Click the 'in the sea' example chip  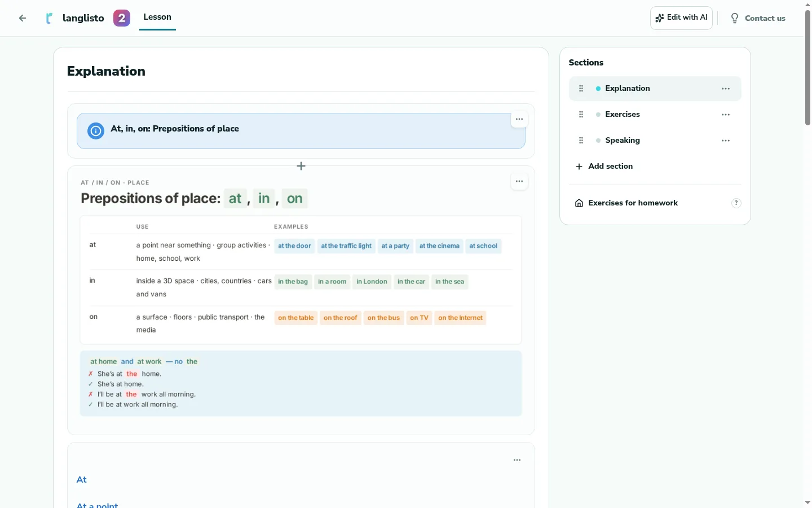point(449,282)
